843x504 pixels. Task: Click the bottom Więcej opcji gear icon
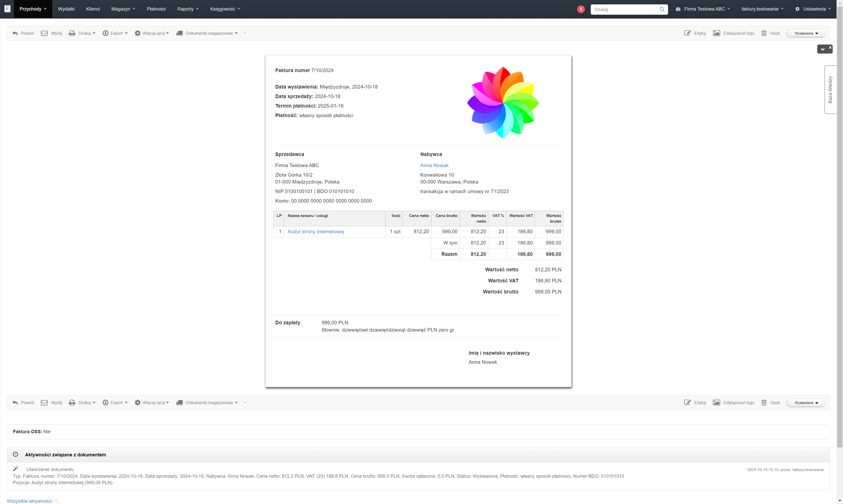137,403
